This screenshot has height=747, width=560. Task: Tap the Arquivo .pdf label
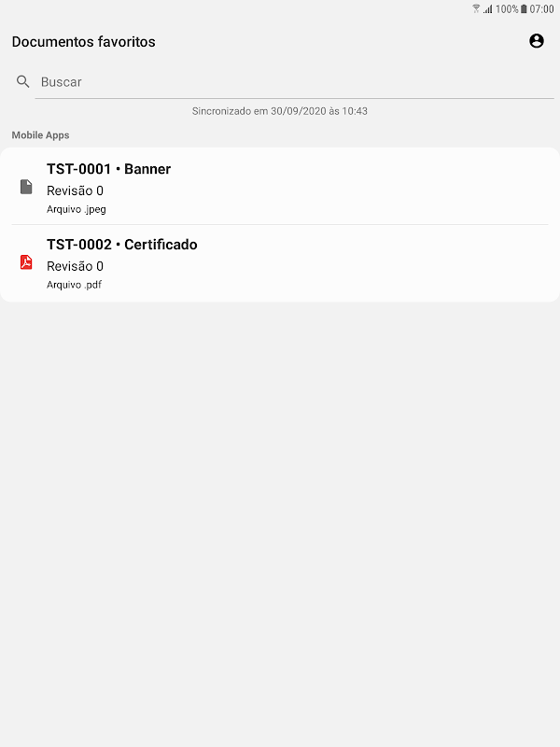(74, 285)
